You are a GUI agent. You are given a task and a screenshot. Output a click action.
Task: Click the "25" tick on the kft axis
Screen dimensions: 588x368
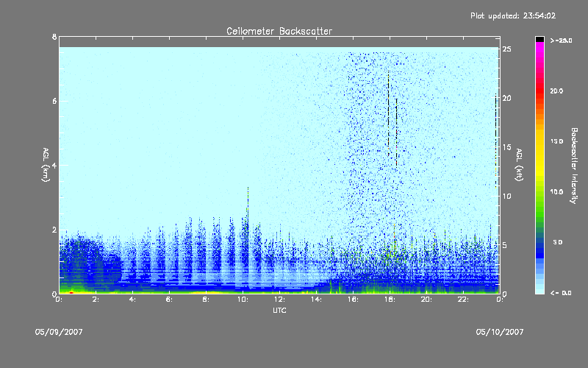click(507, 49)
